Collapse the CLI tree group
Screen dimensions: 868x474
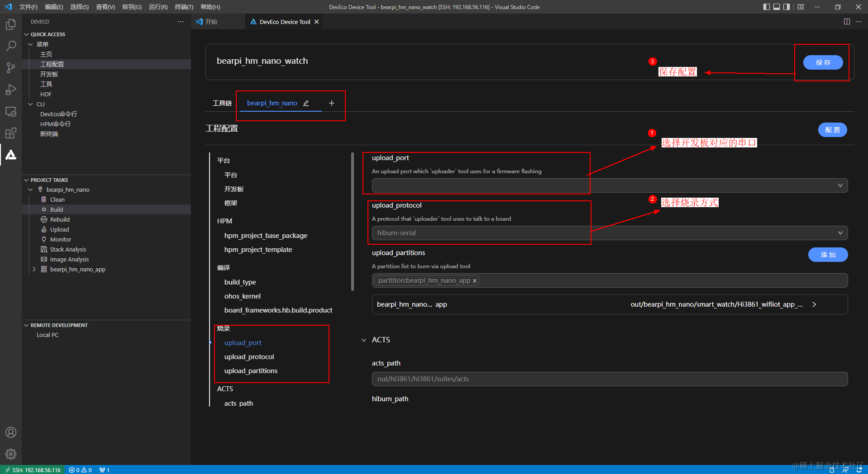31,104
